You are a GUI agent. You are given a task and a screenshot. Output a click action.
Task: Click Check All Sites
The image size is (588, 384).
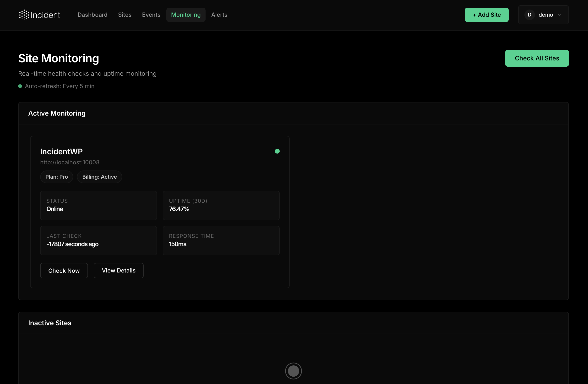click(x=537, y=58)
